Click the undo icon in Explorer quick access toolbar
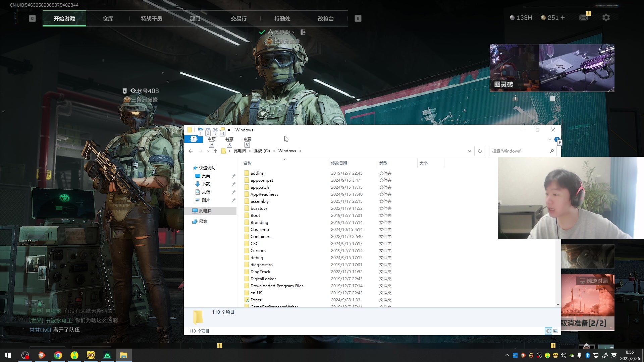Viewport: 644px width, 362px height. [200, 130]
